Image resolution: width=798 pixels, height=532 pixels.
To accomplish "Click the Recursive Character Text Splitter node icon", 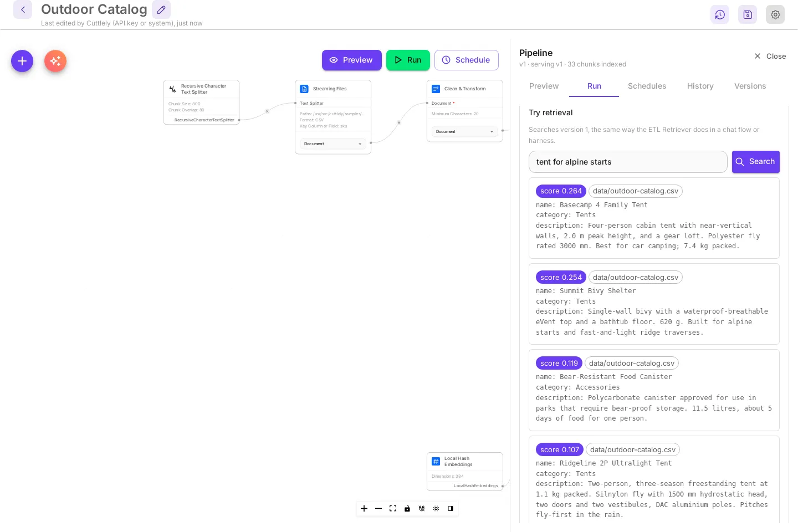I will (x=172, y=89).
